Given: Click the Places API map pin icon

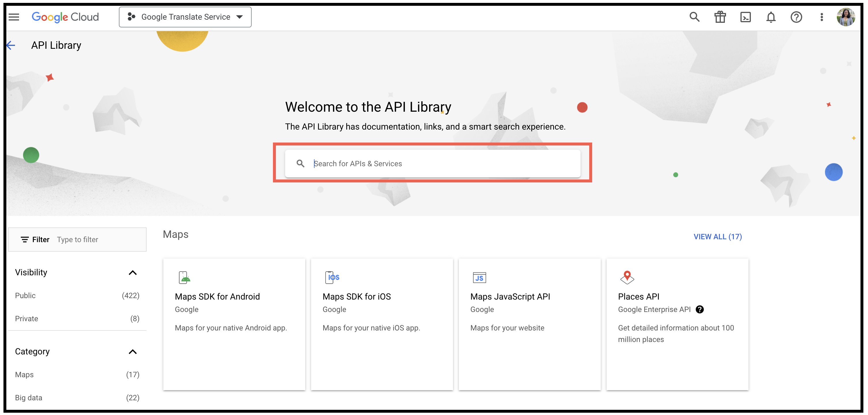Looking at the screenshot, I should (x=627, y=277).
